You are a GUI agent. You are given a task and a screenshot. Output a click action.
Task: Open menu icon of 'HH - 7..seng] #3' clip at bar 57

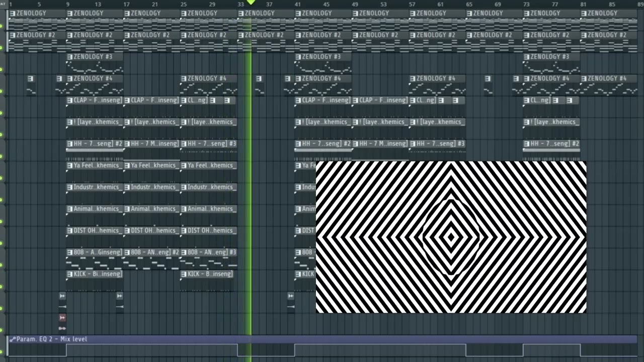click(x=413, y=144)
